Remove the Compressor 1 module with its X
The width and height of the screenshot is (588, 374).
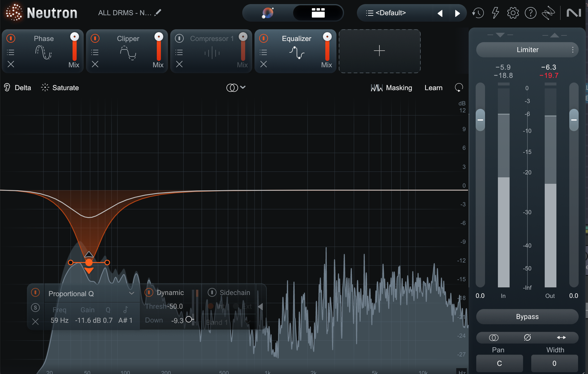(x=179, y=64)
